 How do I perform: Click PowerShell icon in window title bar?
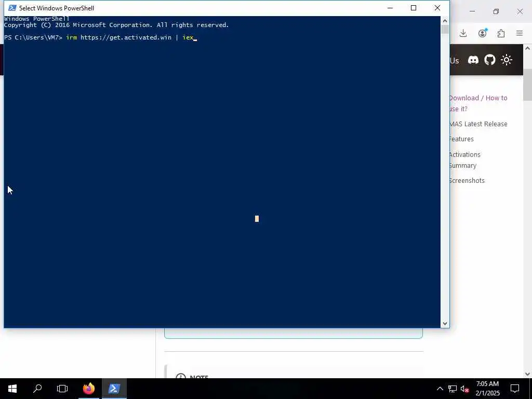tap(12, 8)
